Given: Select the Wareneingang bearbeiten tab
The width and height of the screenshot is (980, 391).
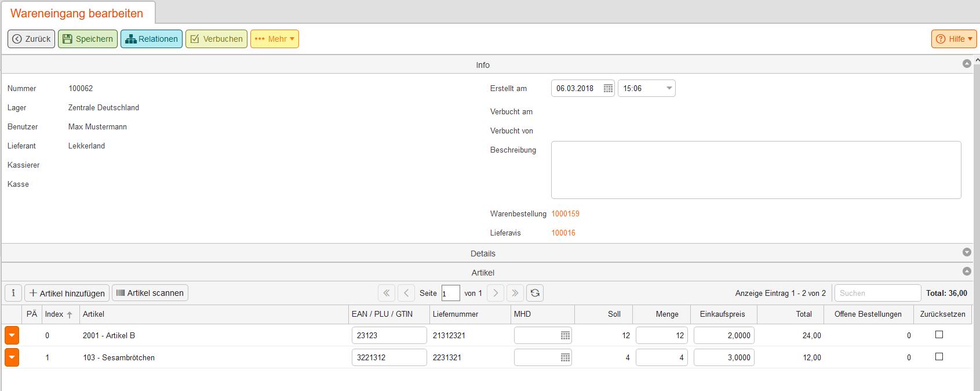Looking at the screenshot, I should click(x=77, y=13).
